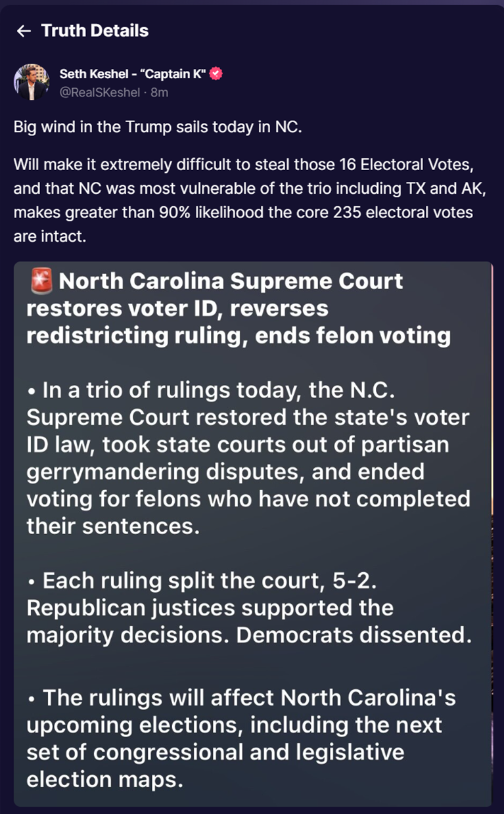This screenshot has height=814, width=504.
Task: Click the Truth Details header title
Action: 95,31
